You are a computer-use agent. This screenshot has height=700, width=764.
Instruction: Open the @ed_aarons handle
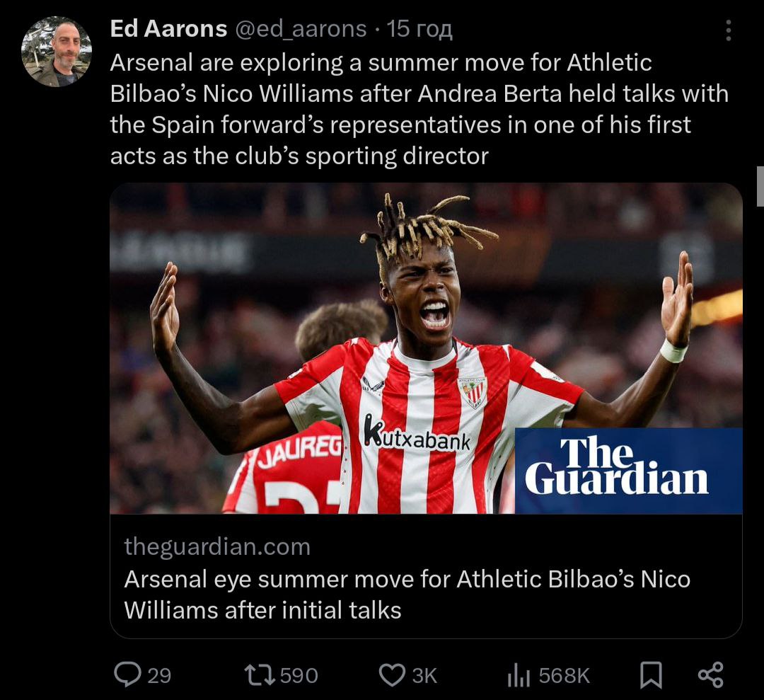coord(301,29)
